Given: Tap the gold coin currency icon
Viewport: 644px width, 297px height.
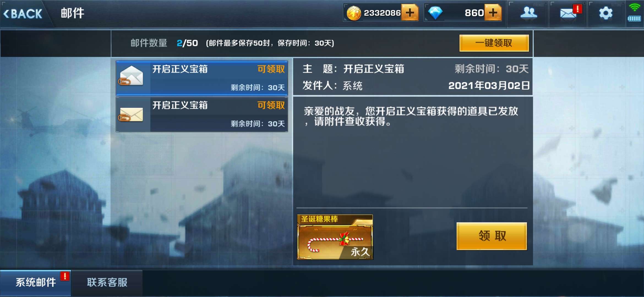Looking at the screenshot, I should tap(353, 13).
